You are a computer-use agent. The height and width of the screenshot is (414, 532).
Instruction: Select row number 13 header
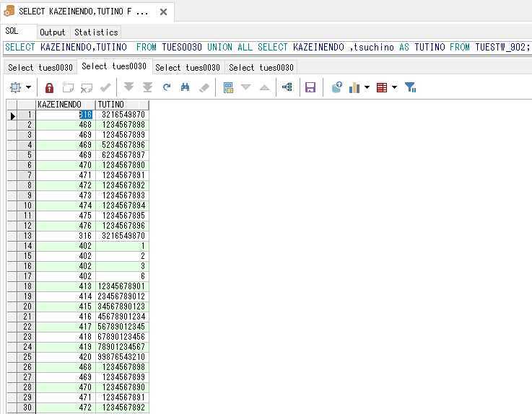[26, 236]
